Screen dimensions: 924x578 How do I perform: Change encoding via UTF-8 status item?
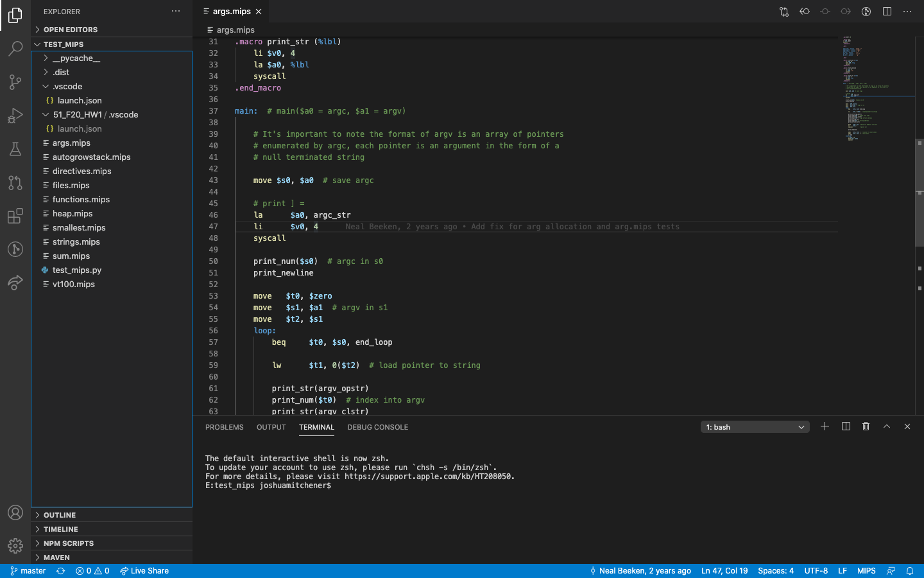[x=816, y=571]
